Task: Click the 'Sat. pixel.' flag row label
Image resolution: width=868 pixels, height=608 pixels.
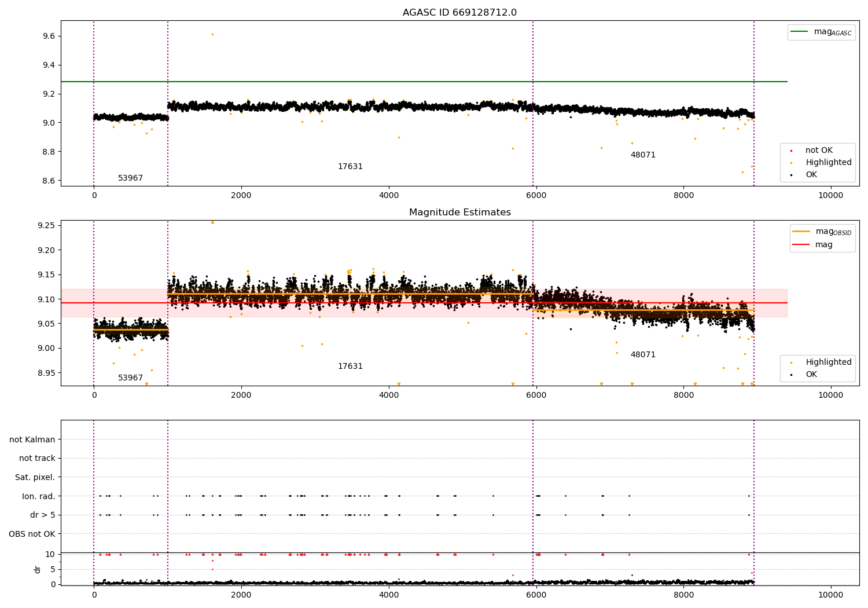Action: (x=35, y=478)
